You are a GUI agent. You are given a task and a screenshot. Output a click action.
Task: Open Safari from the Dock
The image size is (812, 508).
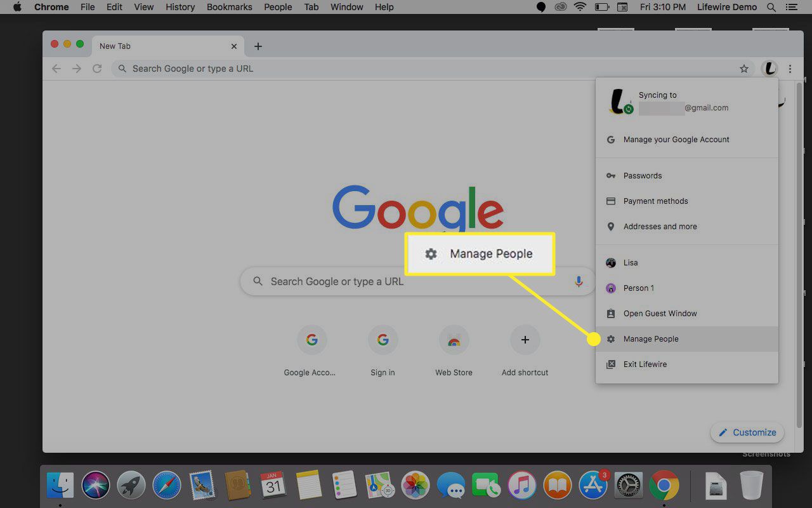[167, 486]
